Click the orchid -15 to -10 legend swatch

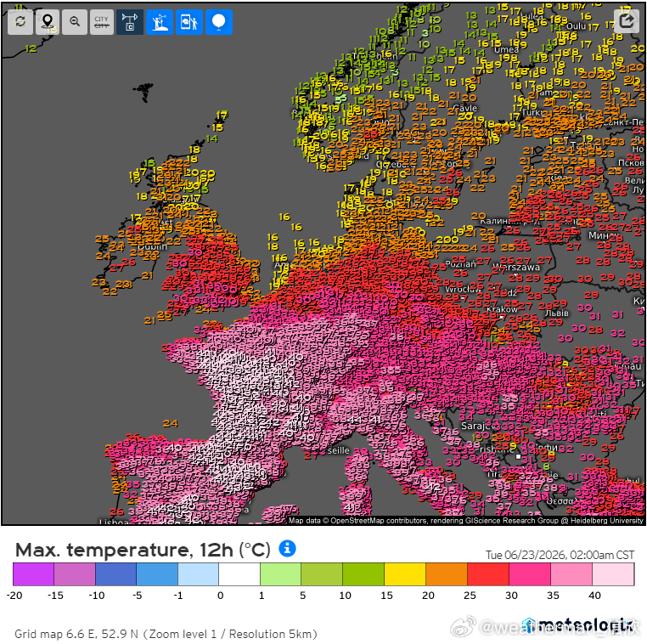pos(75,573)
